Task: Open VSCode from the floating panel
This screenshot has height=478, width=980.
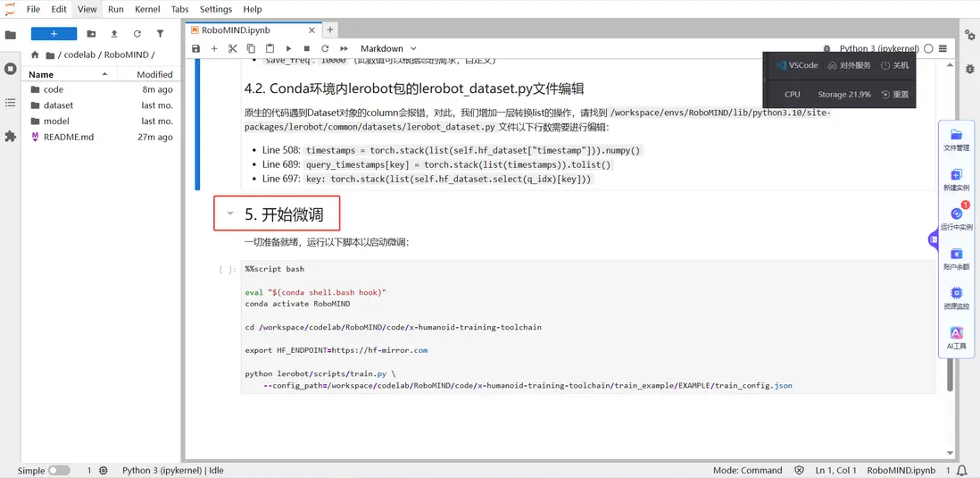Action: [797, 66]
